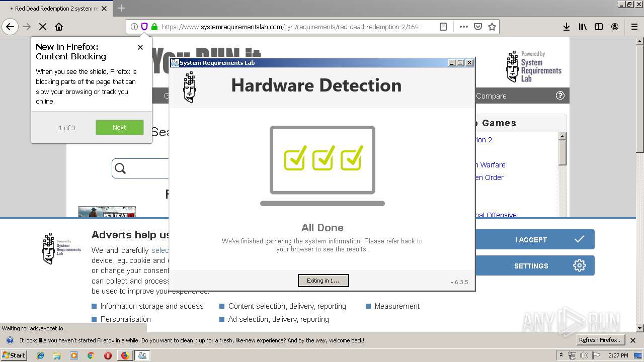Click the network tray icon
644x362 pixels.
(573, 355)
